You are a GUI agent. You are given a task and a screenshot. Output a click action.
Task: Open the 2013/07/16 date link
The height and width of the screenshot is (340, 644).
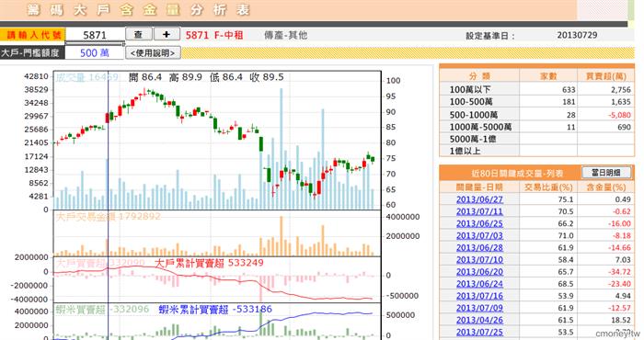point(479,296)
